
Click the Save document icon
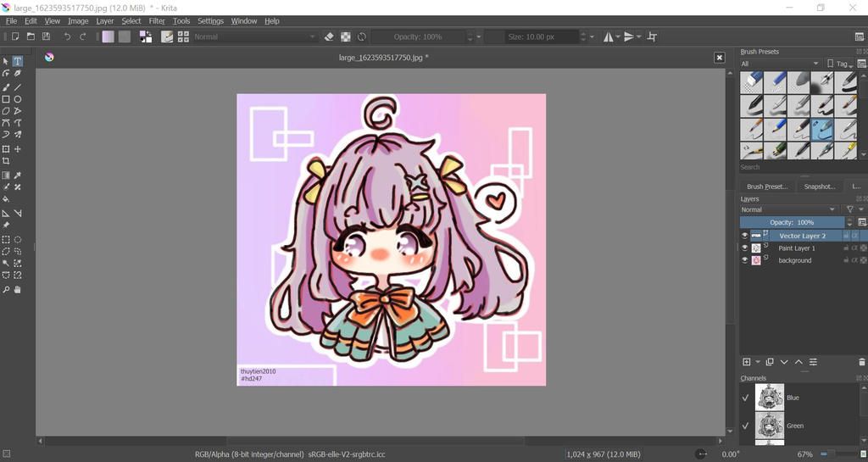[46, 36]
